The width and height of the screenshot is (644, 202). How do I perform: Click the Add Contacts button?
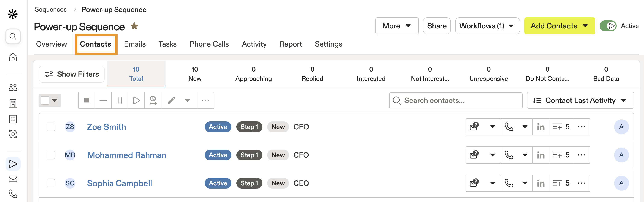point(559,26)
